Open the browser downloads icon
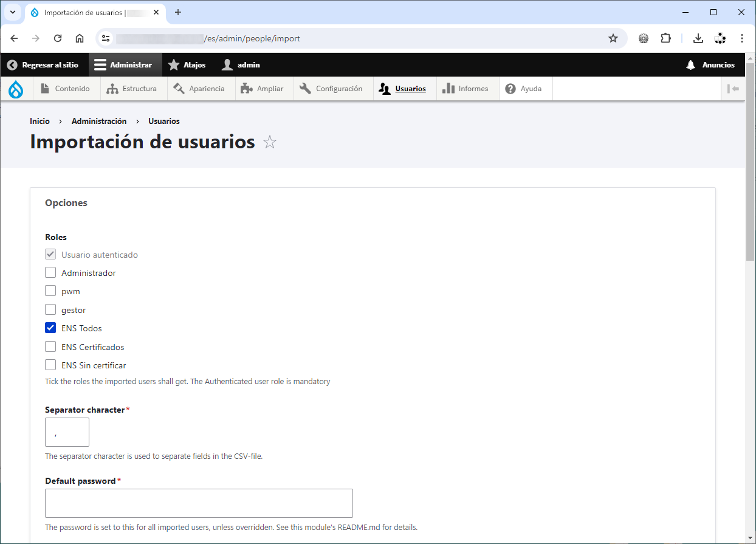The image size is (756, 544). [x=698, y=38]
